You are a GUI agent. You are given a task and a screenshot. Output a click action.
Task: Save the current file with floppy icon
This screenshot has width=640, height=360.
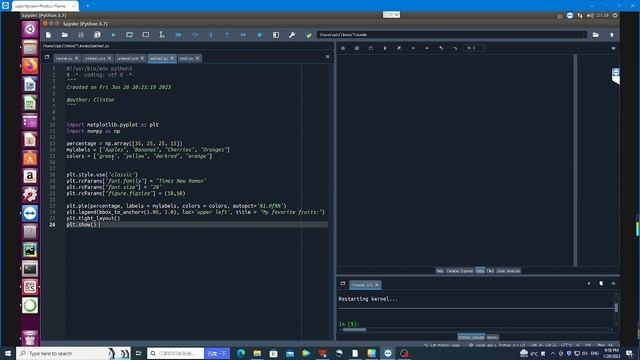point(81,35)
